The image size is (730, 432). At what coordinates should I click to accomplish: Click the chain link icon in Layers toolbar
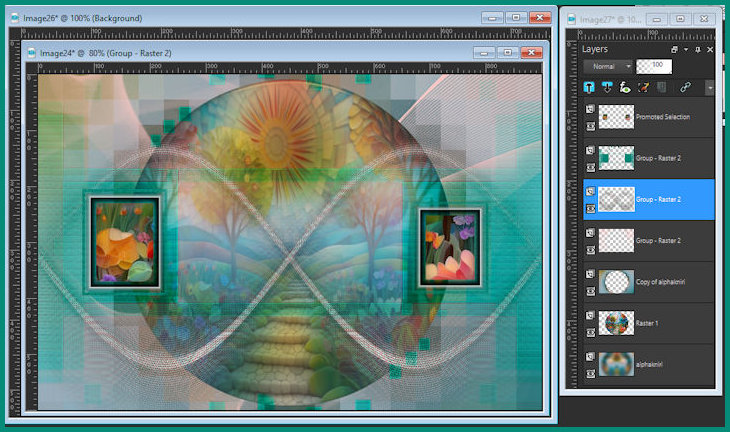[685, 87]
